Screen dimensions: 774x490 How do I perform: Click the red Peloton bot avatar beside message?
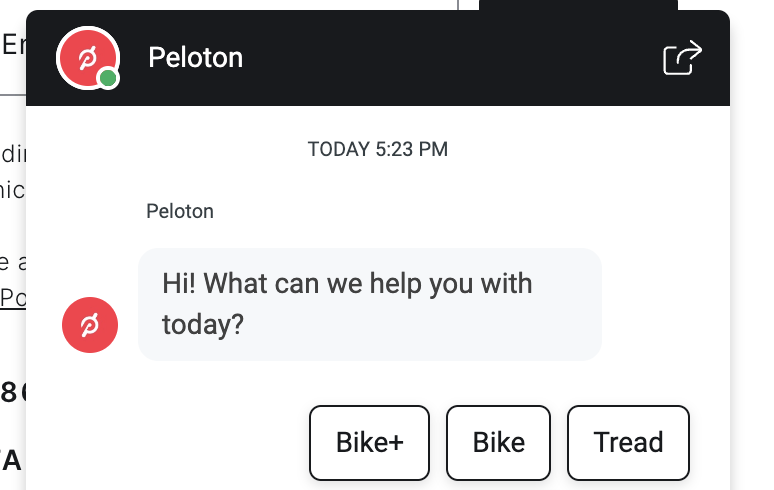[90, 325]
